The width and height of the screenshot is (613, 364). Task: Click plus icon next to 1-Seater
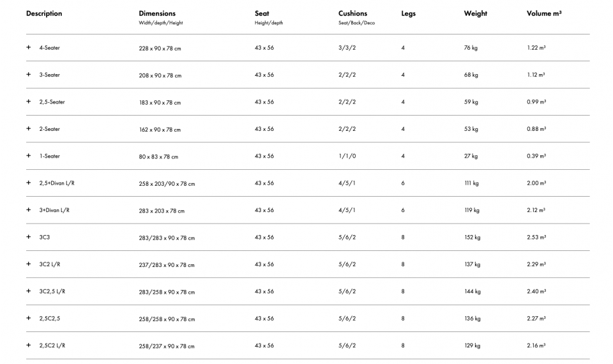click(28, 156)
